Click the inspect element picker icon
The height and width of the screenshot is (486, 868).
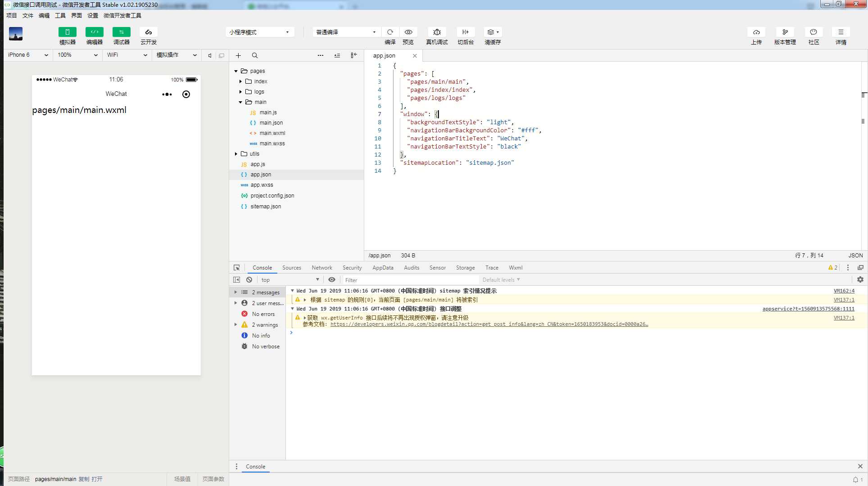point(236,268)
